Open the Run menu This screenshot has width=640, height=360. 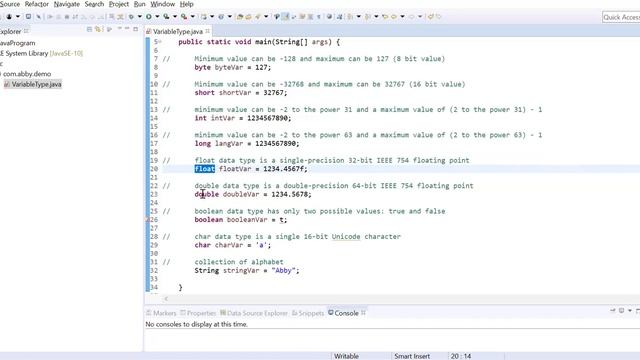140,4
